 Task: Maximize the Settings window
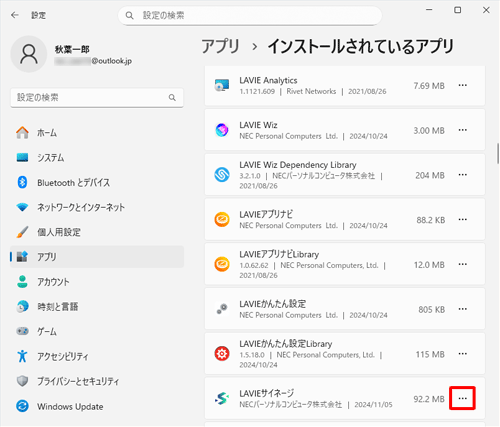pos(458,10)
